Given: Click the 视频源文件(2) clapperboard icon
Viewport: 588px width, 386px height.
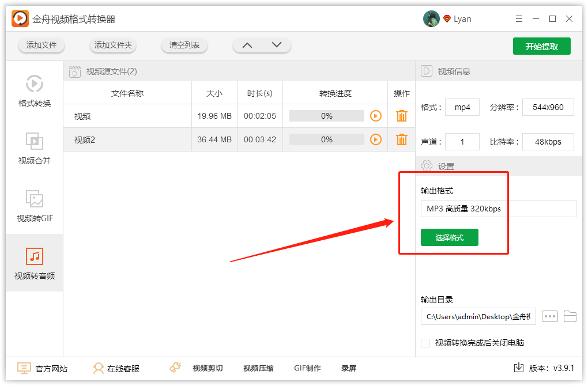Looking at the screenshot, I should (75, 71).
